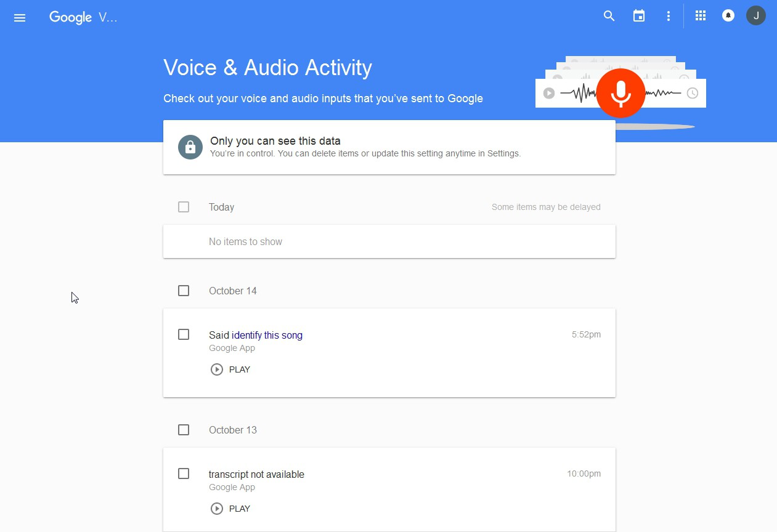The image size is (777, 532).
Task: Click 'Google App' under identify this song
Action: coord(232,348)
